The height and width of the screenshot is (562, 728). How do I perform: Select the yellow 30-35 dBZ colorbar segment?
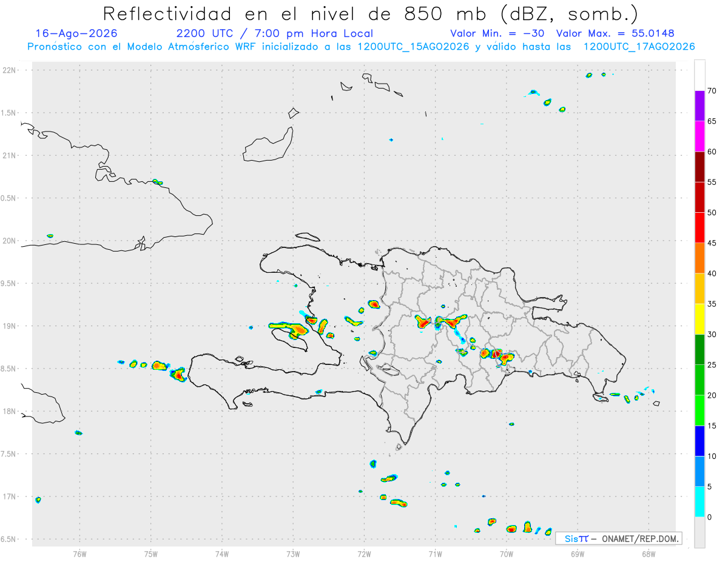[x=699, y=319]
